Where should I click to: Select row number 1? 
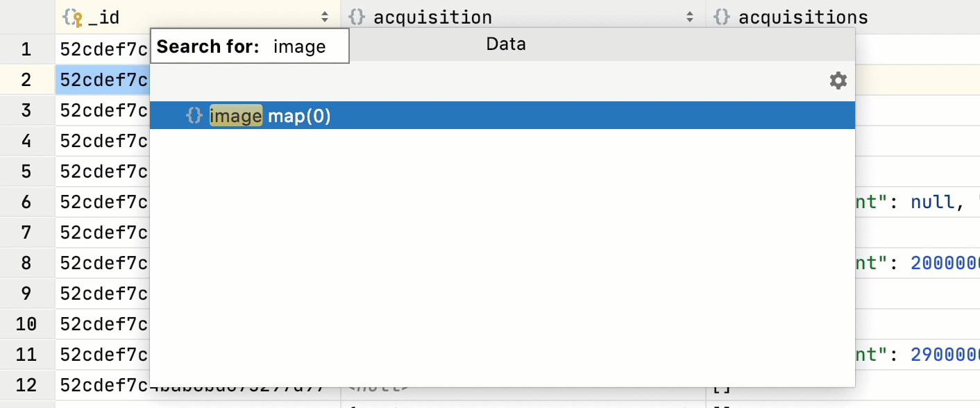point(26,49)
